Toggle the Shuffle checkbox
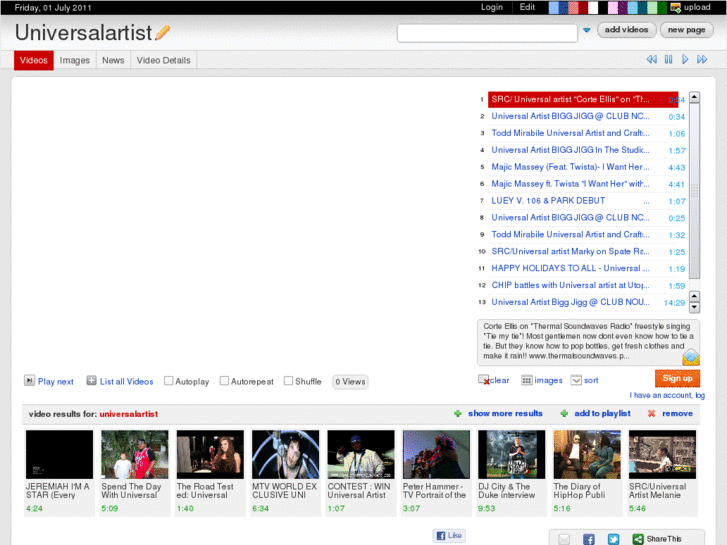The height and width of the screenshot is (545, 727). pyautogui.click(x=288, y=381)
